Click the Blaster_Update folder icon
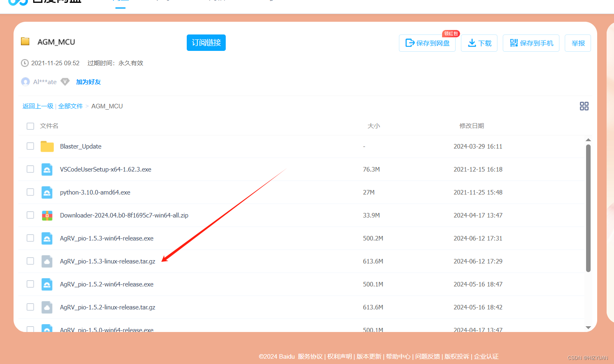The width and height of the screenshot is (614, 364). 47,147
